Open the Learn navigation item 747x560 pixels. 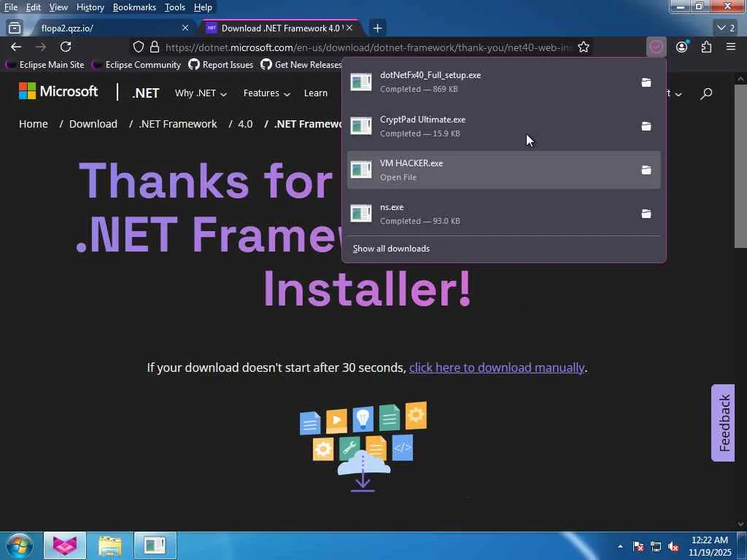coord(316,93)
